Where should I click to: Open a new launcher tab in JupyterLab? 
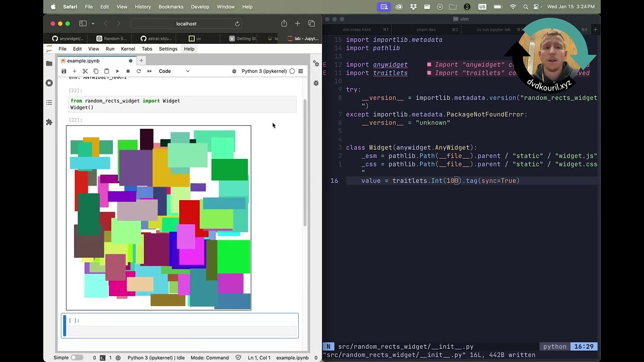pos(141,61)
